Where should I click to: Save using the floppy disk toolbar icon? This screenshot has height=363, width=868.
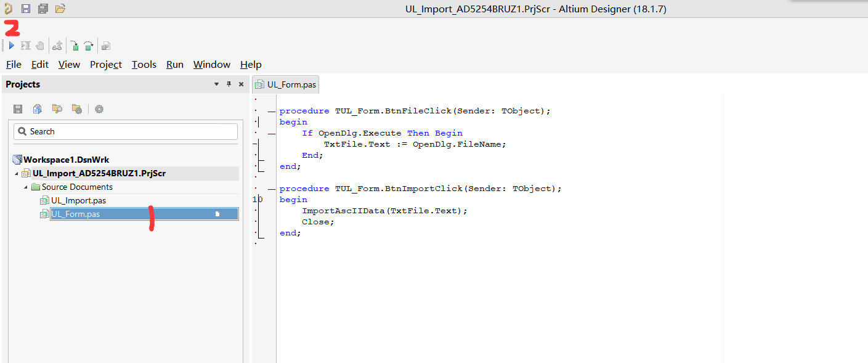(25, 9)
